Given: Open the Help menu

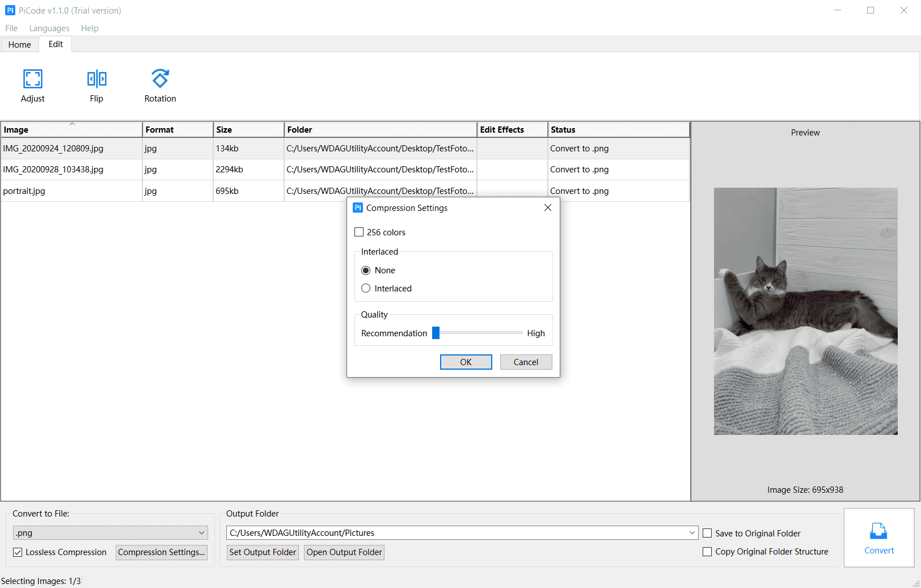Looking at the screenshot, I should 90,28.
